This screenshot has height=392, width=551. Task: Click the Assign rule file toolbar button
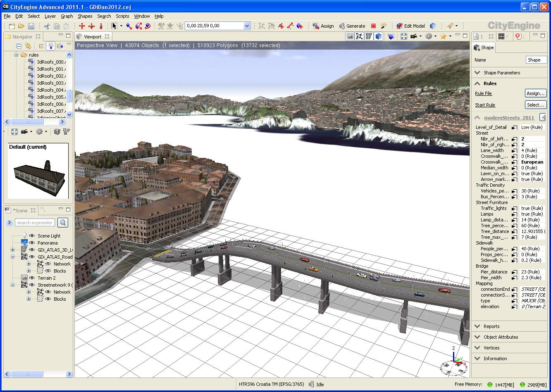click(x=323, y=26)
